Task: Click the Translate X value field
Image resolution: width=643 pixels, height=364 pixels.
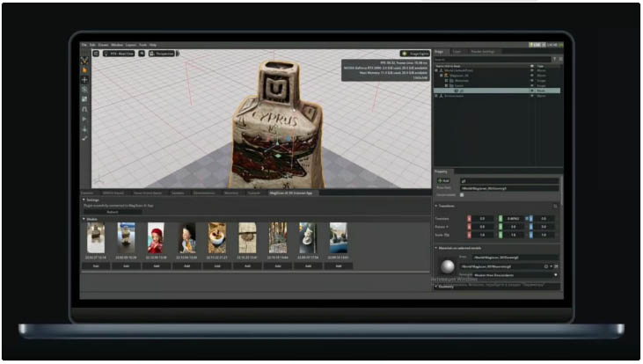Action: [x=482, y=218]
